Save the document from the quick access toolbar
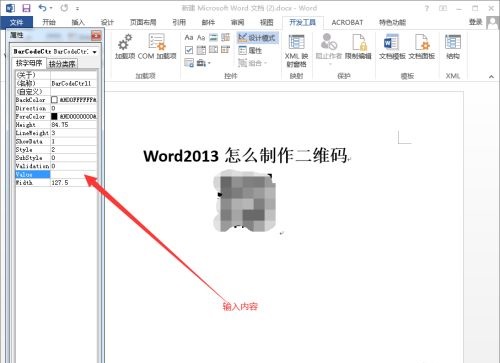Viewport: 500px width, 363px height. click(26, 8)
